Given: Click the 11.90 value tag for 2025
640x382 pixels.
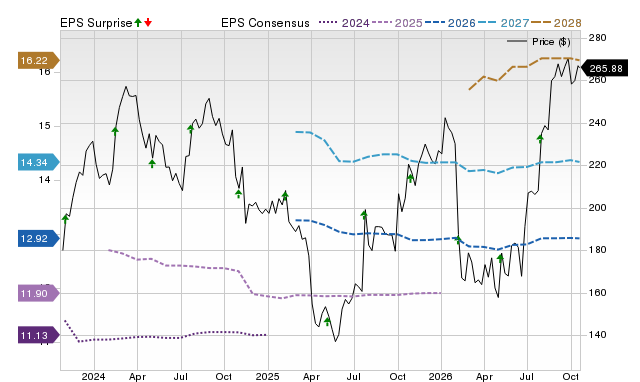Looking at the screenshot, I should pyautogui.click(x=38, y=293).
